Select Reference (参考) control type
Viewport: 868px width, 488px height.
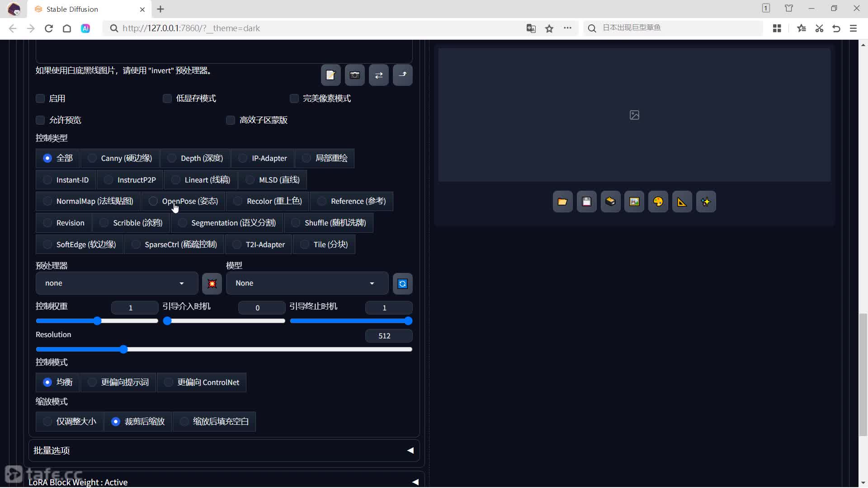pos(352,202)
